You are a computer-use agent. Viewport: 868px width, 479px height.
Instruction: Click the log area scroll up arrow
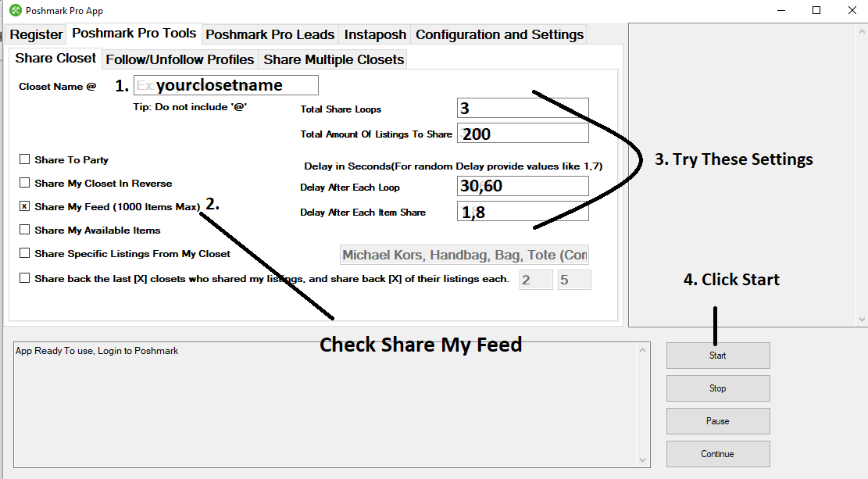(x=643, y=350)
